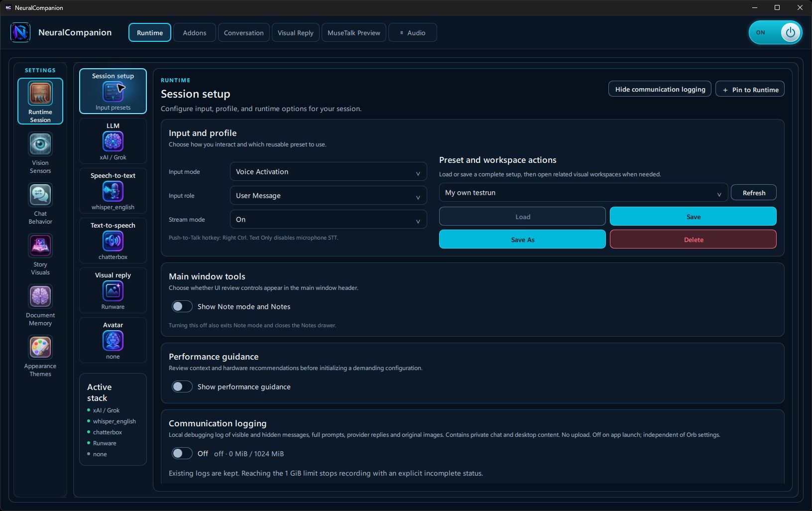Select Speech-to-text whisper_english icon
This screenshot has height=511, width=812.
coord(113,191)
